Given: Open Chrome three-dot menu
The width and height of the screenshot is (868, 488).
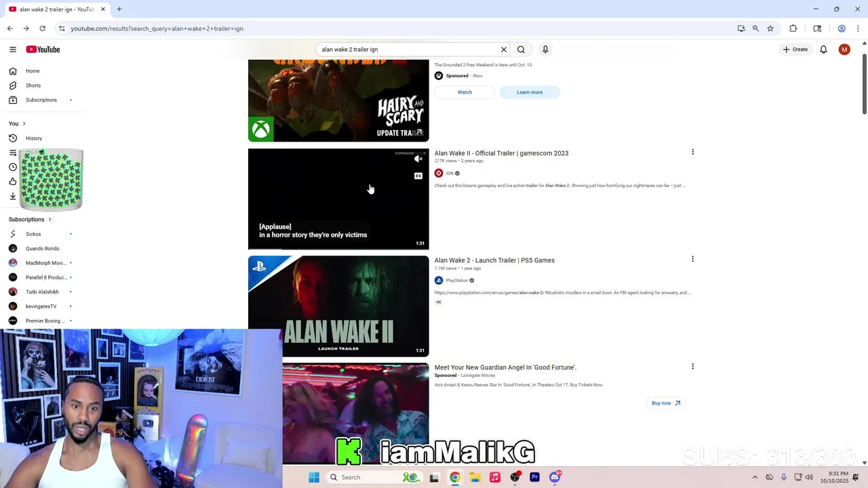Looking at the screenshot, I should coord(859,28).
